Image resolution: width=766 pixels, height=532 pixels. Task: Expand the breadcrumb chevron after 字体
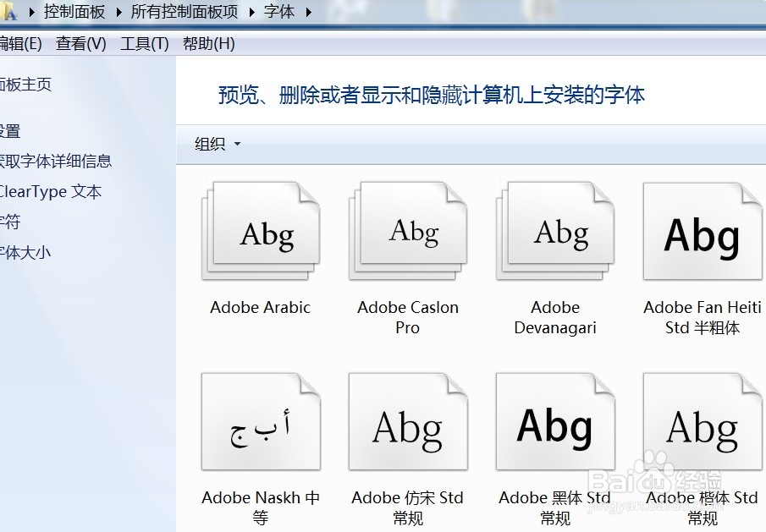coord(307,12)
